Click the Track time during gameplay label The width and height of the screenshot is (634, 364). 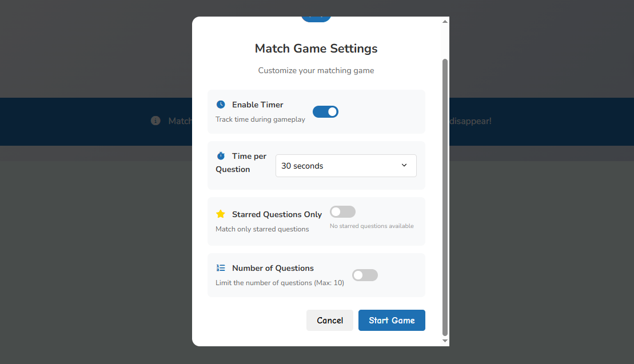pyautogui.click(x=260, y=119)
